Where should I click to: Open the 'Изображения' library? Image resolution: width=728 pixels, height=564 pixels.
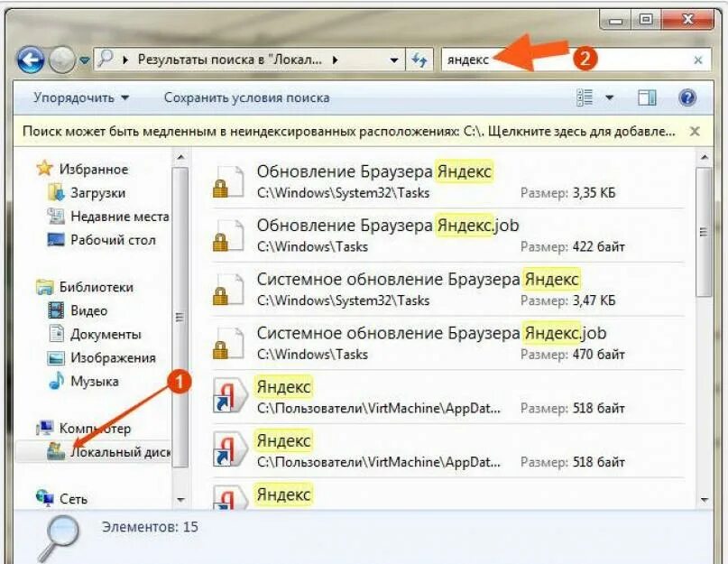pyautogui.click(x=113, y=358)
